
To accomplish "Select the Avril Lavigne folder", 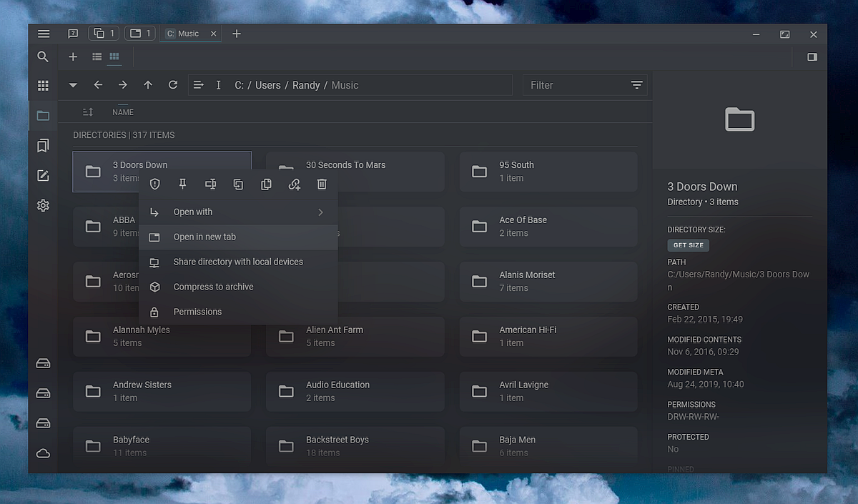I will click(548, 391).
